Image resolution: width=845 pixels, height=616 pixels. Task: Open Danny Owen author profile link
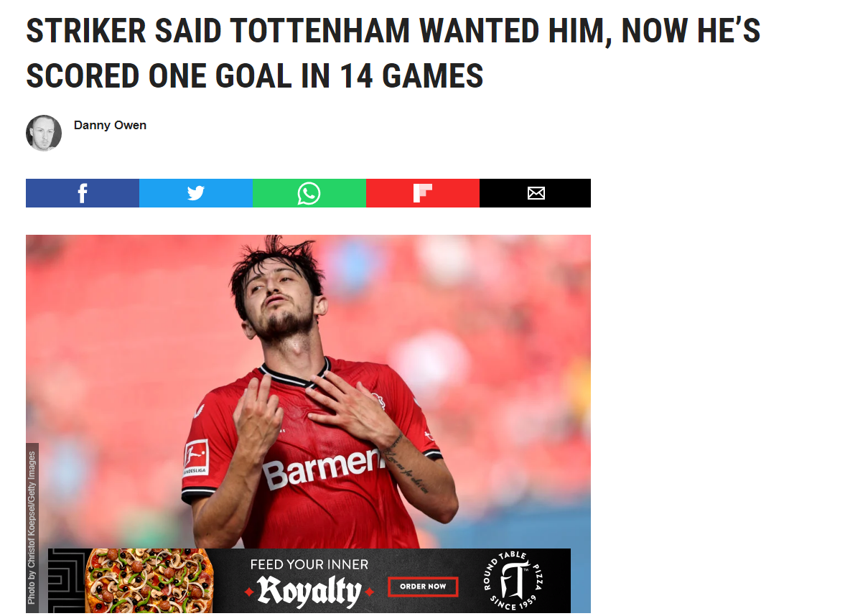(x=110, y=125)
